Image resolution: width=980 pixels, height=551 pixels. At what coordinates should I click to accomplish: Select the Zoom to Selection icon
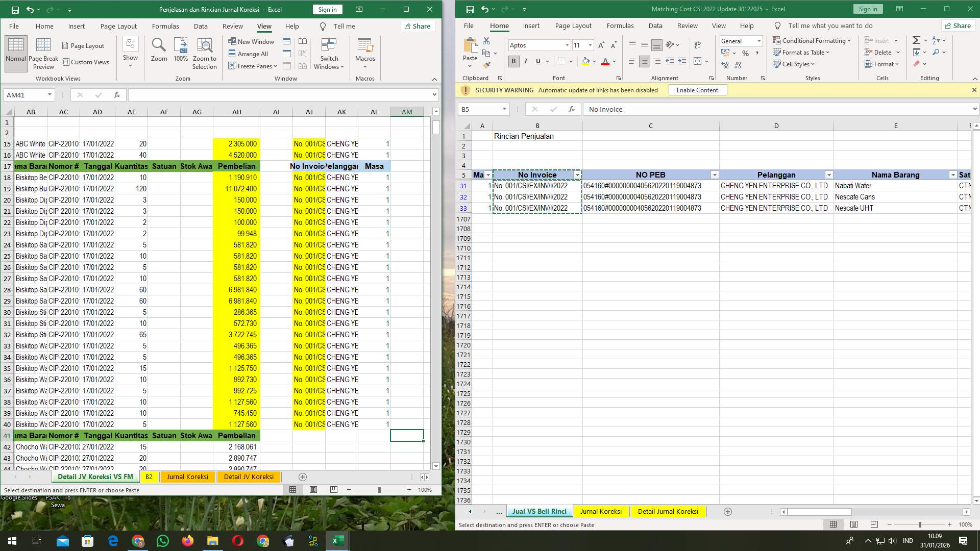204,53
